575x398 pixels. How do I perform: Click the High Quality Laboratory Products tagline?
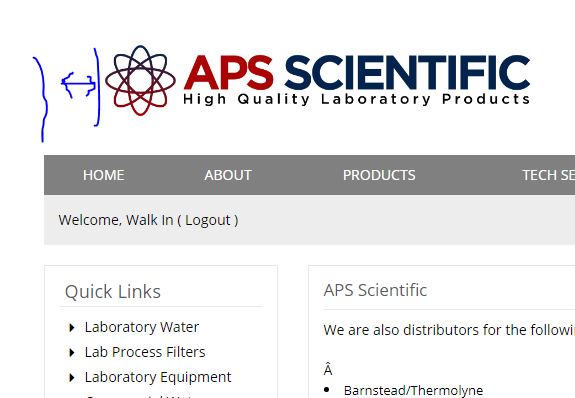[x=357, y=99]
